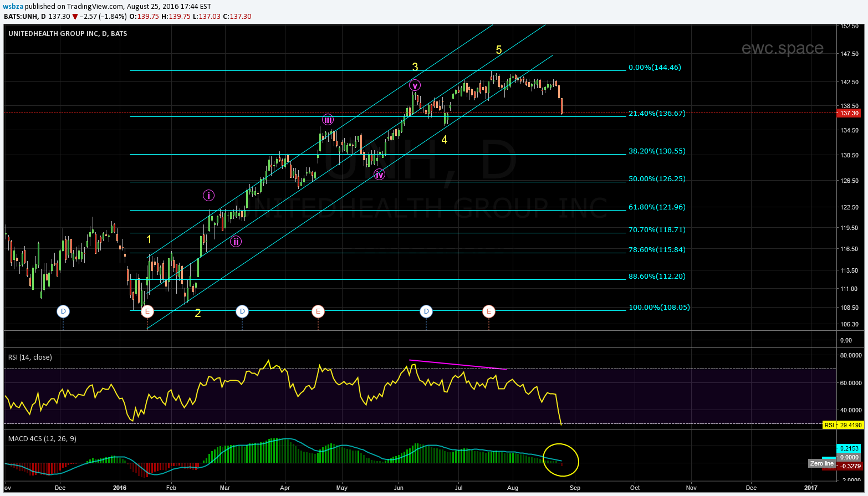Viewport: 868px width, 496px height.
Task: Click the red 137.30 current price tag
Action: tap(849, 113)
